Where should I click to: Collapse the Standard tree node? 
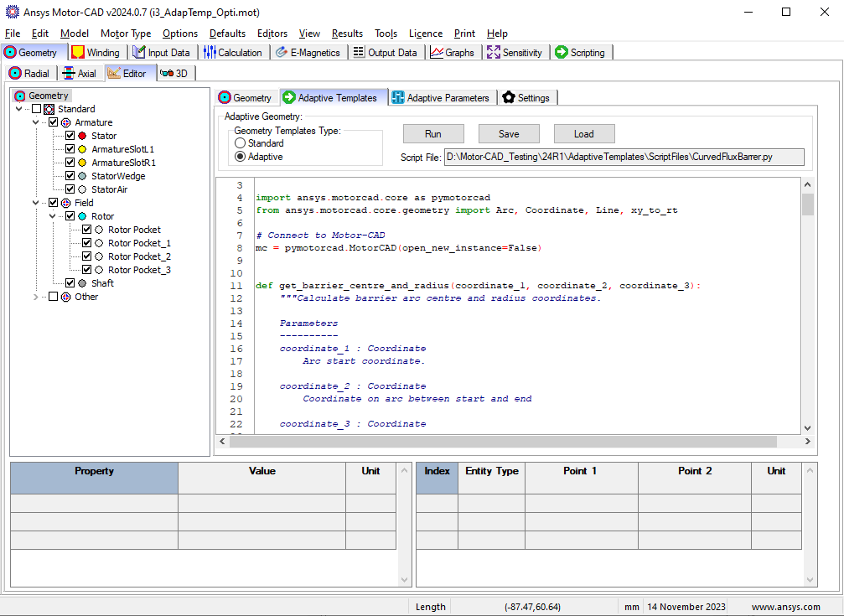point(18,109)
